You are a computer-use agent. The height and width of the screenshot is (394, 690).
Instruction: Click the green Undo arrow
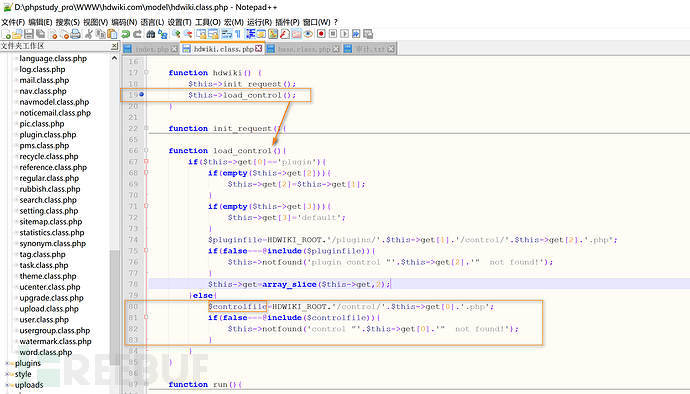[x=125, y=34]
